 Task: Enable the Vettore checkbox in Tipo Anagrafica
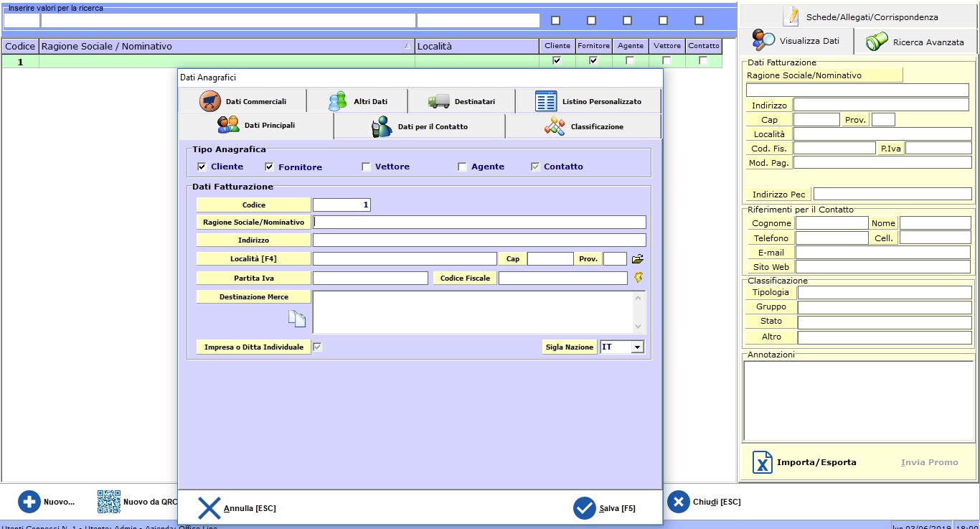(x=366, y=167)
